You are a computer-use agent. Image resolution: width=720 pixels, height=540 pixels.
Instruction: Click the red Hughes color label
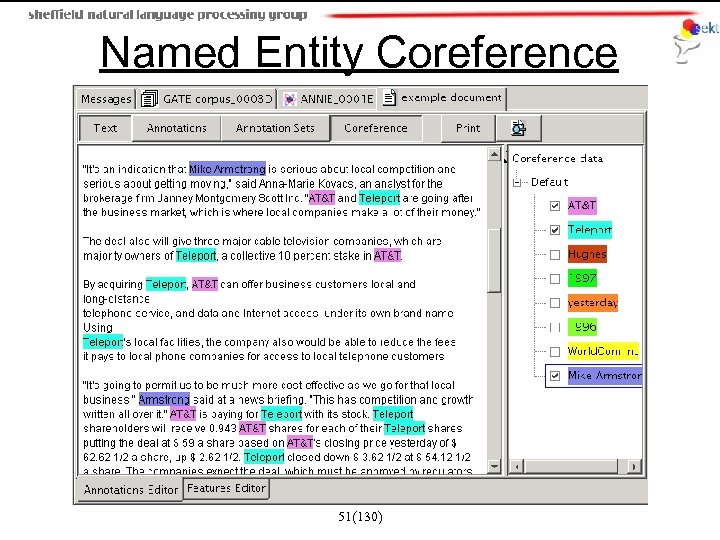587,254
